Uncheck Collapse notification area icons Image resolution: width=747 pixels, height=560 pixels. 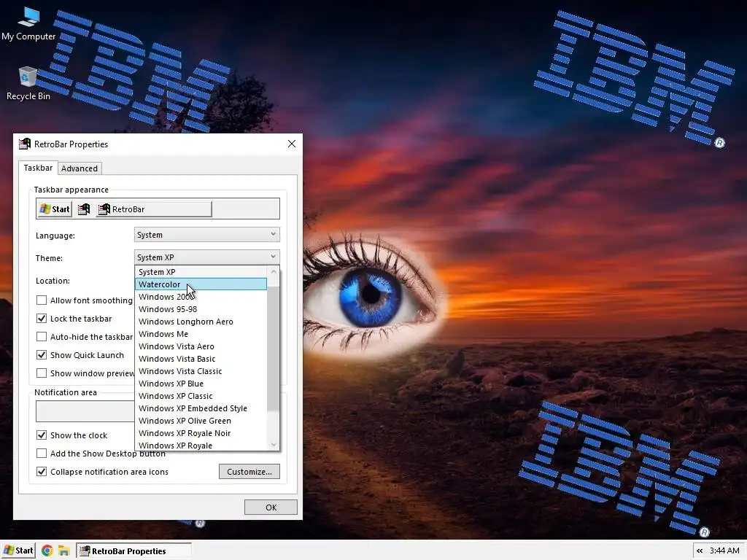pyautogui.click(x=42, y=472)
